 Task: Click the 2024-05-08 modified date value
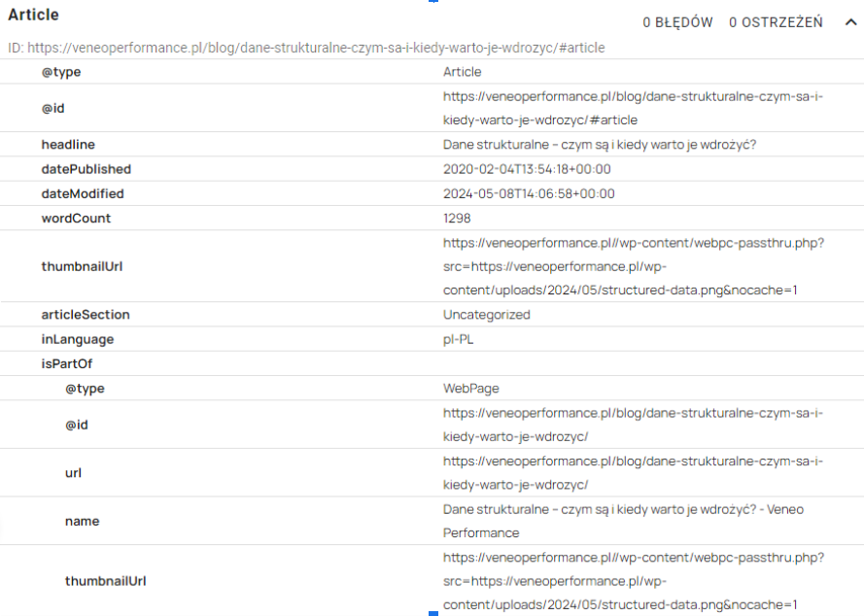tap(528, 193)
